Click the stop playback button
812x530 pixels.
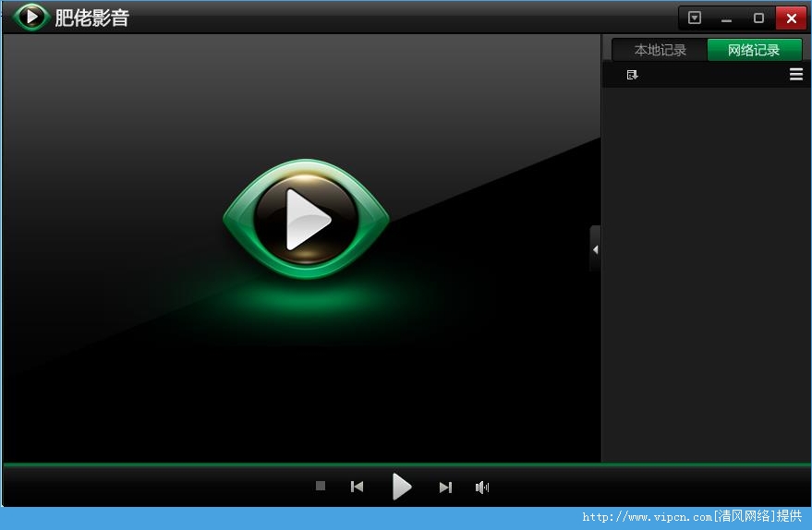click(321, 486)
